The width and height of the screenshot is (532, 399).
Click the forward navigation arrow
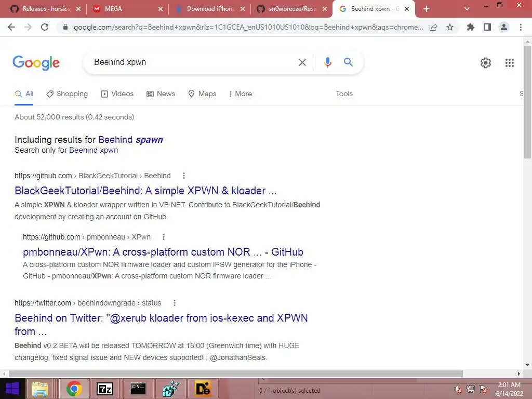coord(28,27)
